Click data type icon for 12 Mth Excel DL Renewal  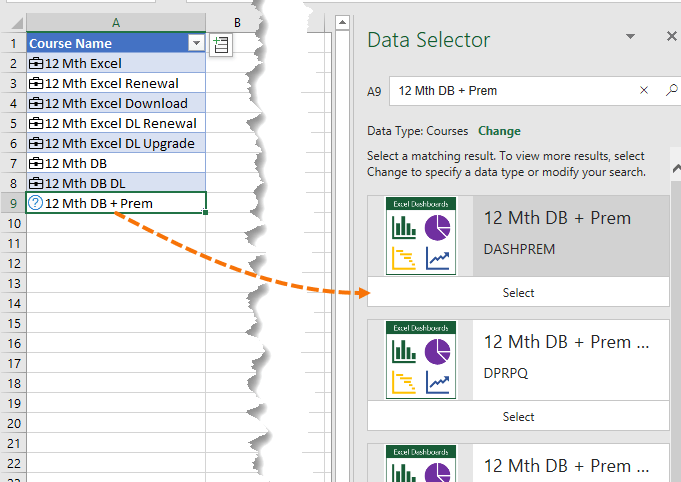pos(36,123)
